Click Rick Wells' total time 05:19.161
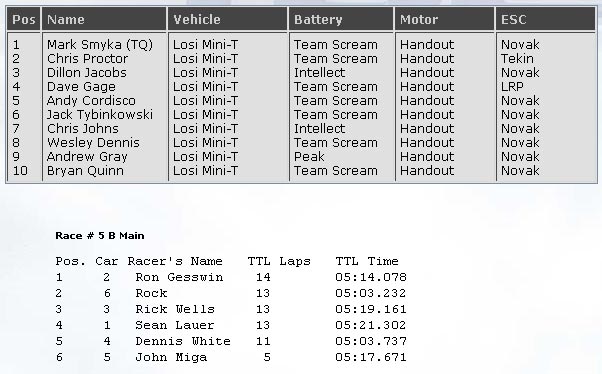The height and width of the screenshot is (374, 602). 370,309
